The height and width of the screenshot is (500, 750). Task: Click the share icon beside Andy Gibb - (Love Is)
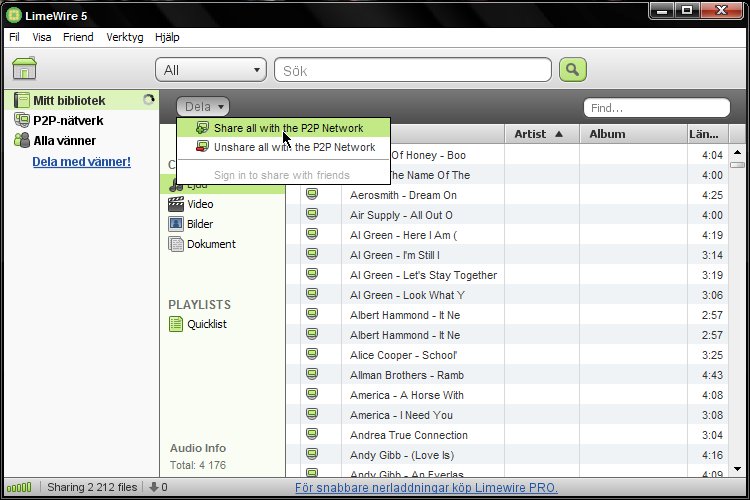[x=312, y=454]
